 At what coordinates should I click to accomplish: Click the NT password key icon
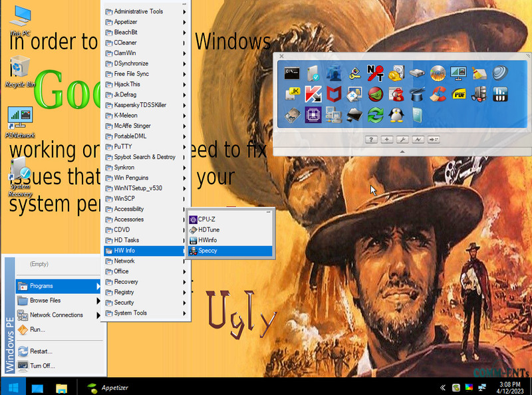click(x=375, y=73)
